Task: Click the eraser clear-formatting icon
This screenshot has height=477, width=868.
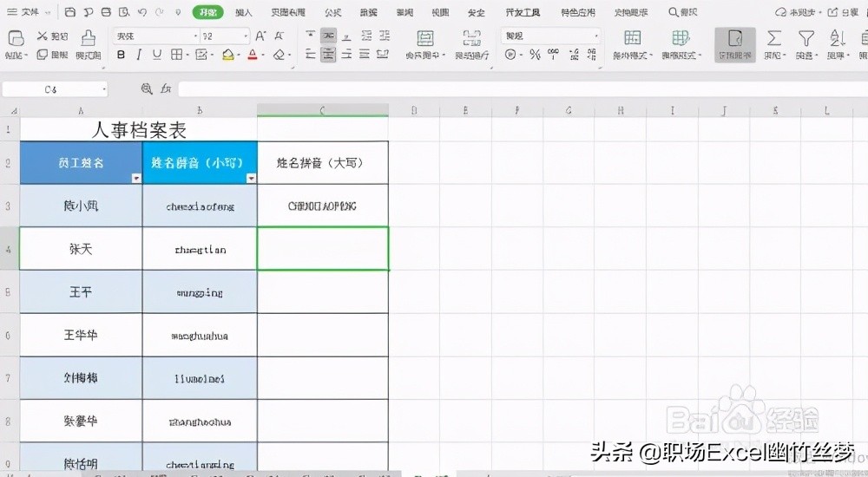Action: tap(279, 55)
